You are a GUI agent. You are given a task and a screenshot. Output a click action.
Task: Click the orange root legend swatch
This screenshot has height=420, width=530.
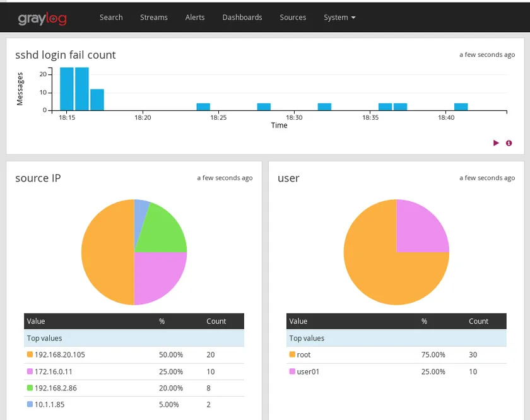tap(292, 354)
